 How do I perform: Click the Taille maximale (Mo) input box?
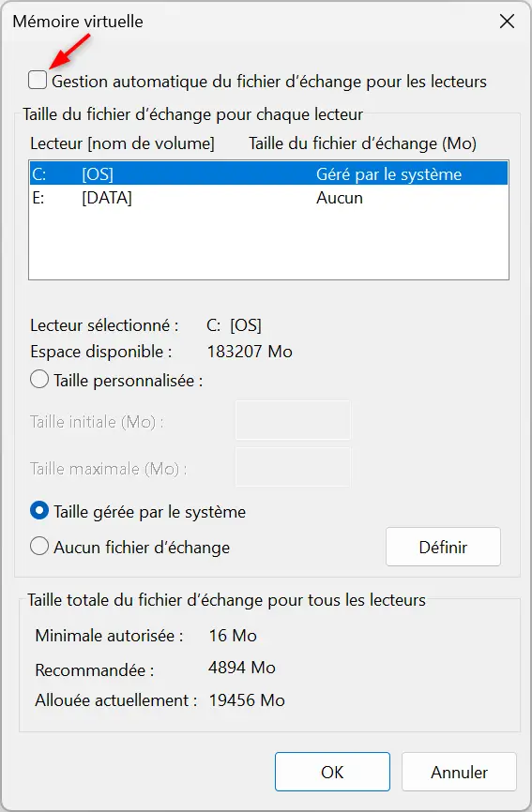click(x=293, y=467)
